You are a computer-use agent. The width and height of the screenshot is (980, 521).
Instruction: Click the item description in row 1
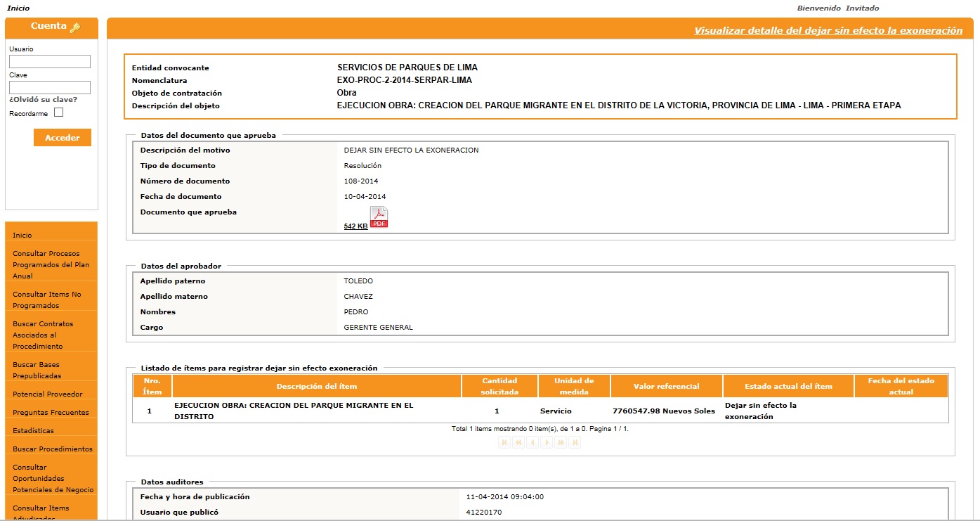294,411
